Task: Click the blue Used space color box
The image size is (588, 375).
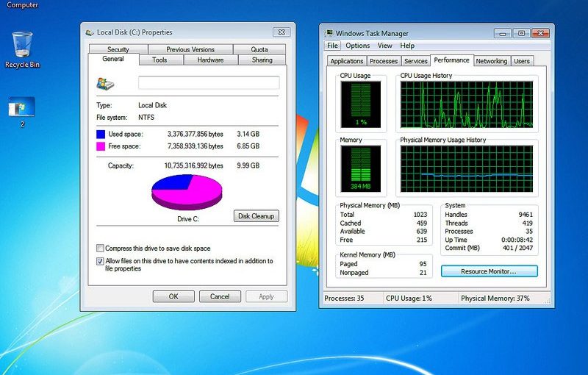Action: point(101,135)
